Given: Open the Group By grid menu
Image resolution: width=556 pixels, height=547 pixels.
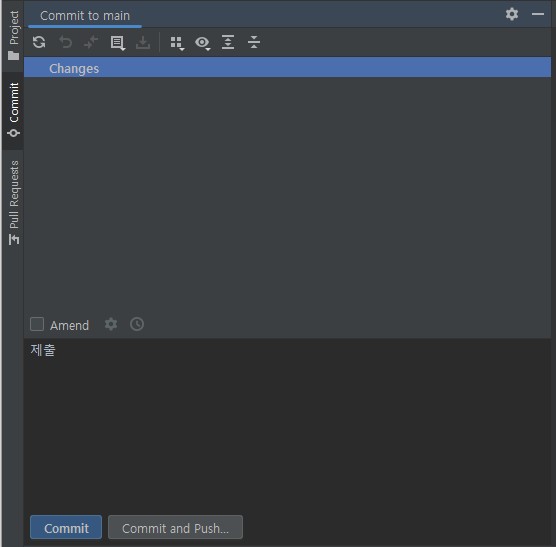Looking at the screenshot, I should click(177, 43).
